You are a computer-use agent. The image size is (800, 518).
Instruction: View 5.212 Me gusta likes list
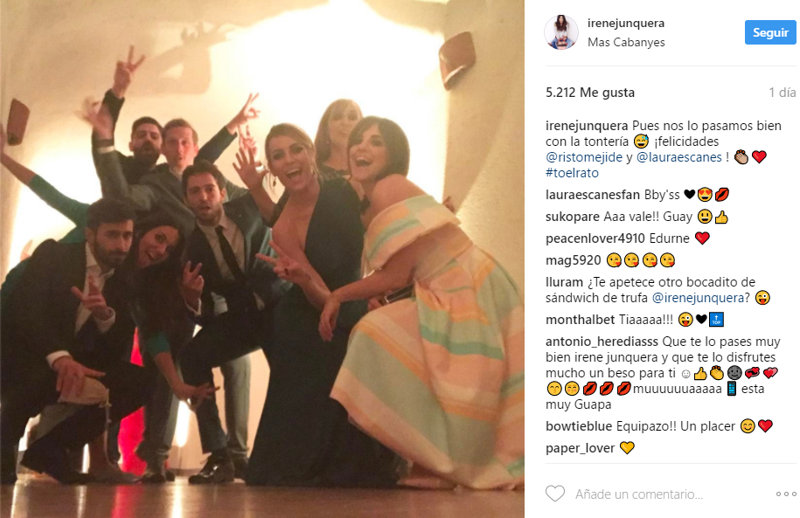(590, 93)
